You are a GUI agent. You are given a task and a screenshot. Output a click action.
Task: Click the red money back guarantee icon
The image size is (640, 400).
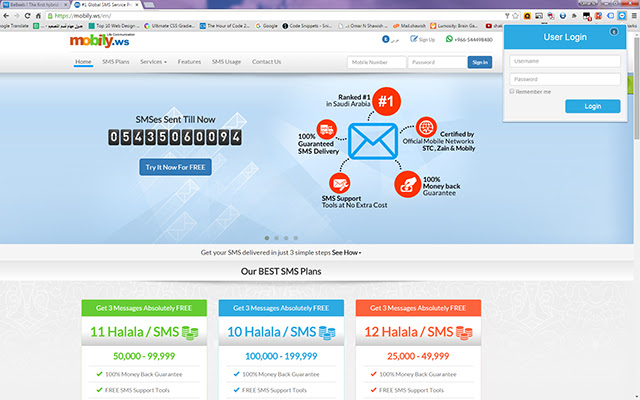407,184
